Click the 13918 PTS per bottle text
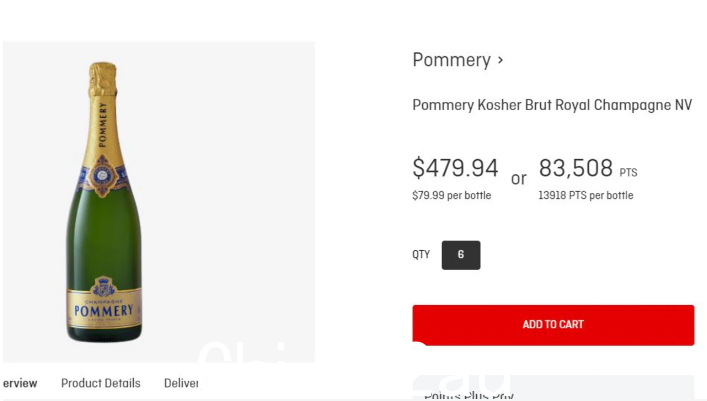The width and height of the screenshot is (707, 401). [x=586, y=195]
